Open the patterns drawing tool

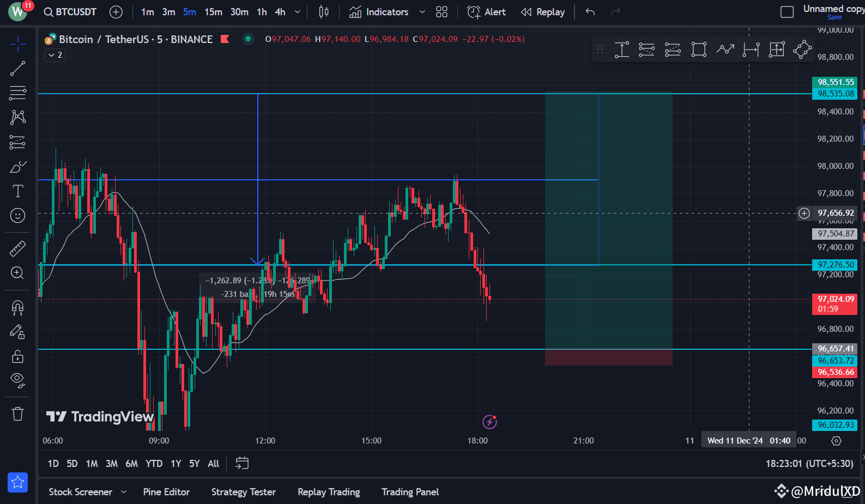pos(18,117)
